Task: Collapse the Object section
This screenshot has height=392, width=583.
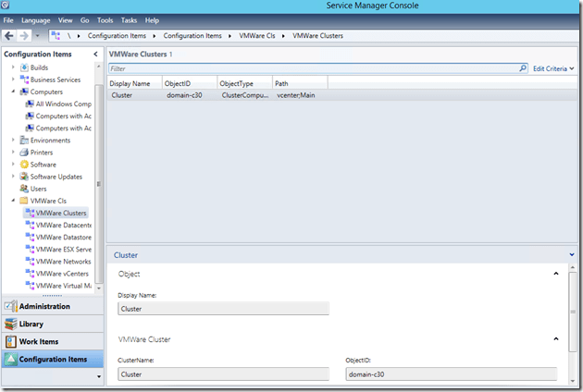Action: click(556, 274)
